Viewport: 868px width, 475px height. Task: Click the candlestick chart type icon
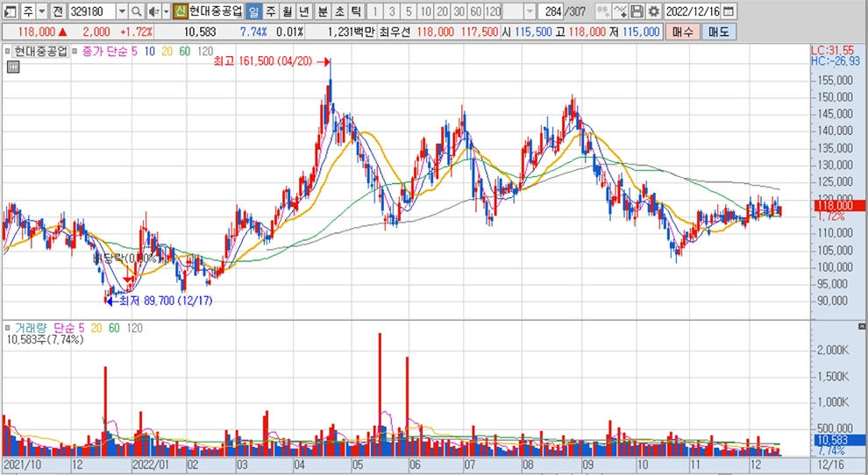click(x=603, y=11)
